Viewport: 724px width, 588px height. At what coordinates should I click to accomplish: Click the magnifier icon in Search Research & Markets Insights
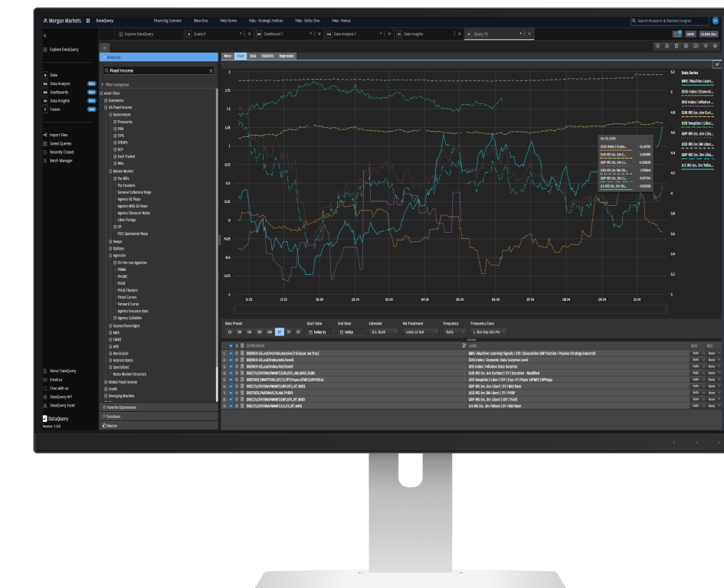[634, 21]
